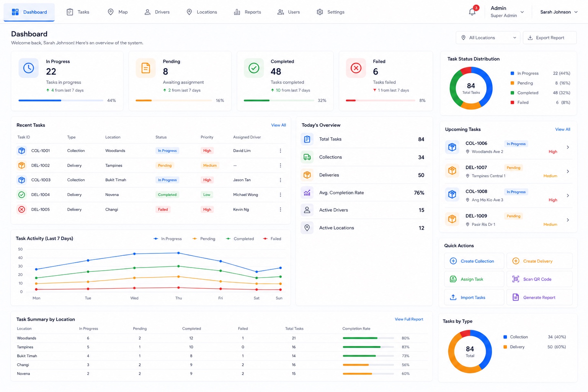Click Create Delivery quick action
The width and height of the screenshot is (588, 392).
[x=539, y=261]
